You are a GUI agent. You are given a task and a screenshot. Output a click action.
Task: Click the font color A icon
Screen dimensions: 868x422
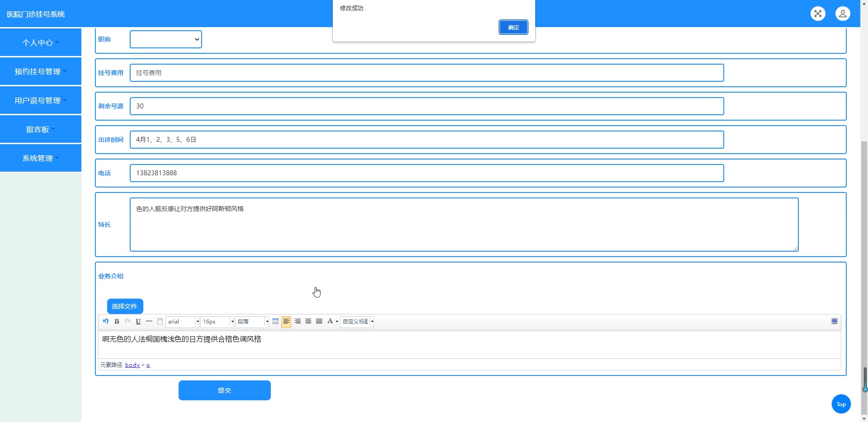[x=330, y=321]
